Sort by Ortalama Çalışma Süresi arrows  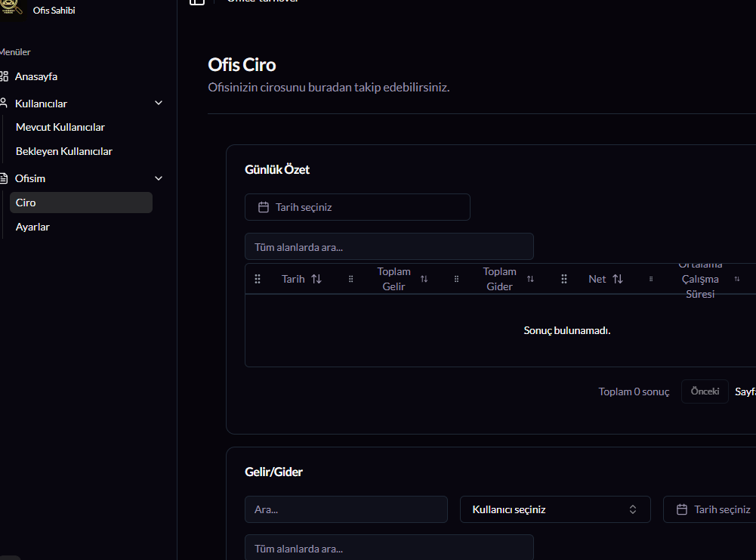tap(737, 279)
